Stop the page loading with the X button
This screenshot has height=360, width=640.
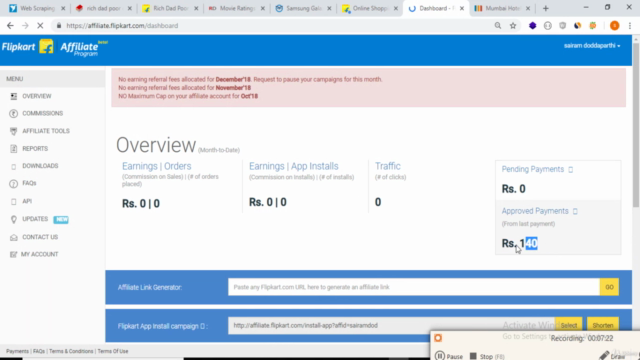coord(40,25)
